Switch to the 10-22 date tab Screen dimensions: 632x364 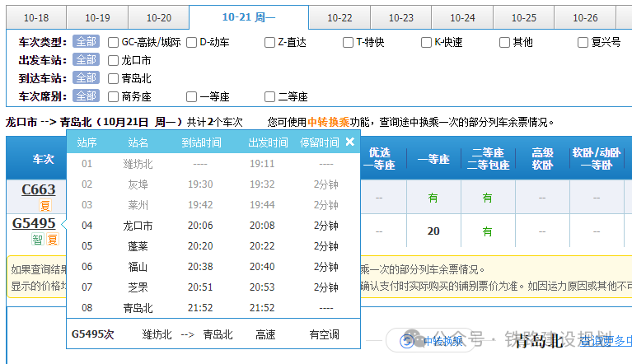click(339, 17)
